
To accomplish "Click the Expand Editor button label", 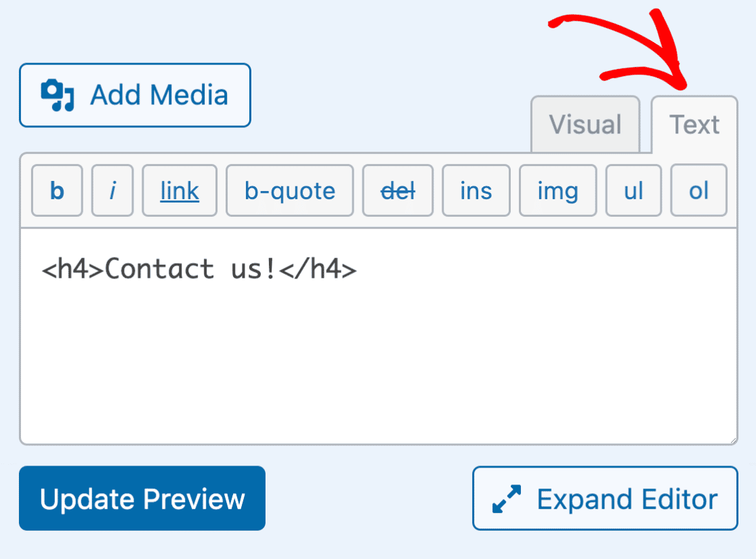I will point(627,499).
